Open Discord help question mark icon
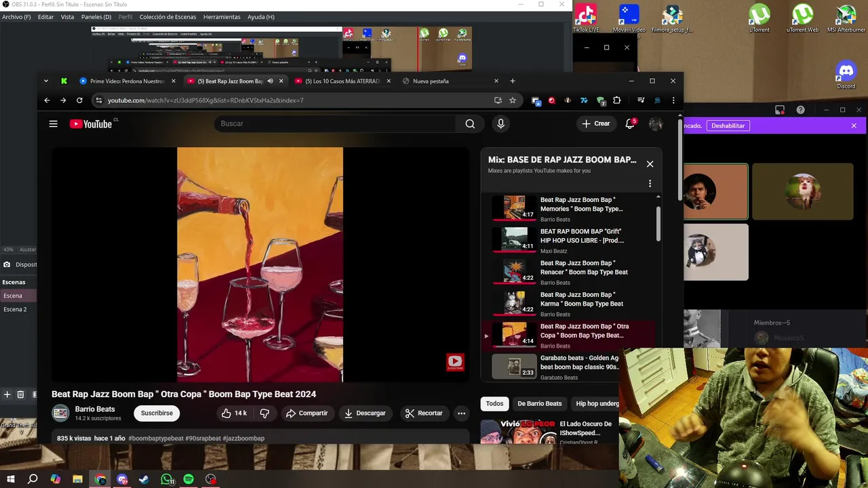Image resolution: width=868 pixels, height=488 pixels. (x=800, y=110)
